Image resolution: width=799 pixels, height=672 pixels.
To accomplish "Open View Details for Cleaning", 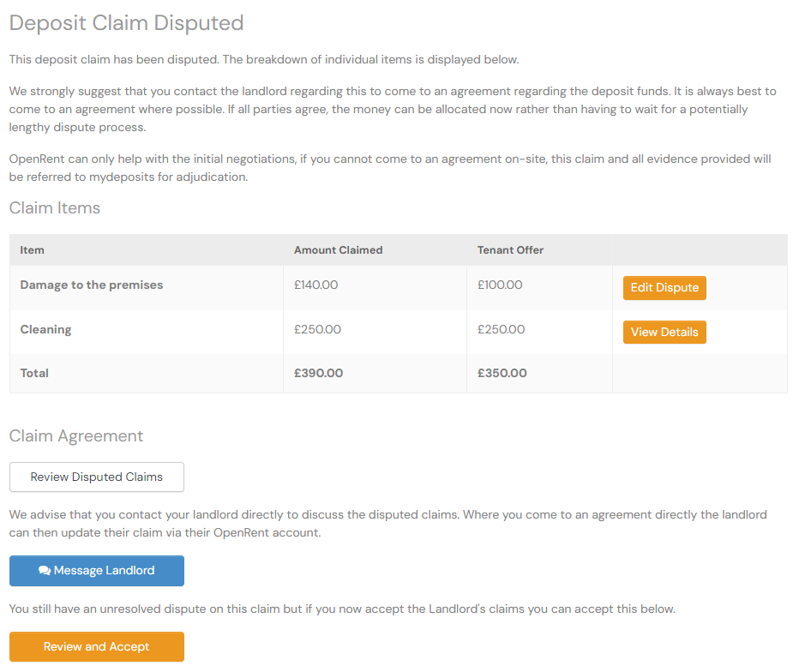I will [x=664, y=333].
